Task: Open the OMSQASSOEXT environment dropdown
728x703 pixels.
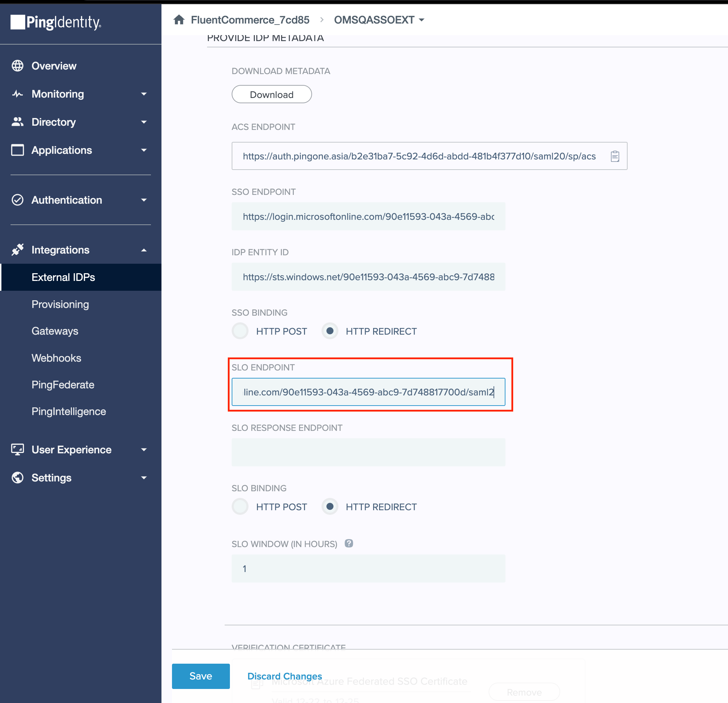Action: coord(379,20)
